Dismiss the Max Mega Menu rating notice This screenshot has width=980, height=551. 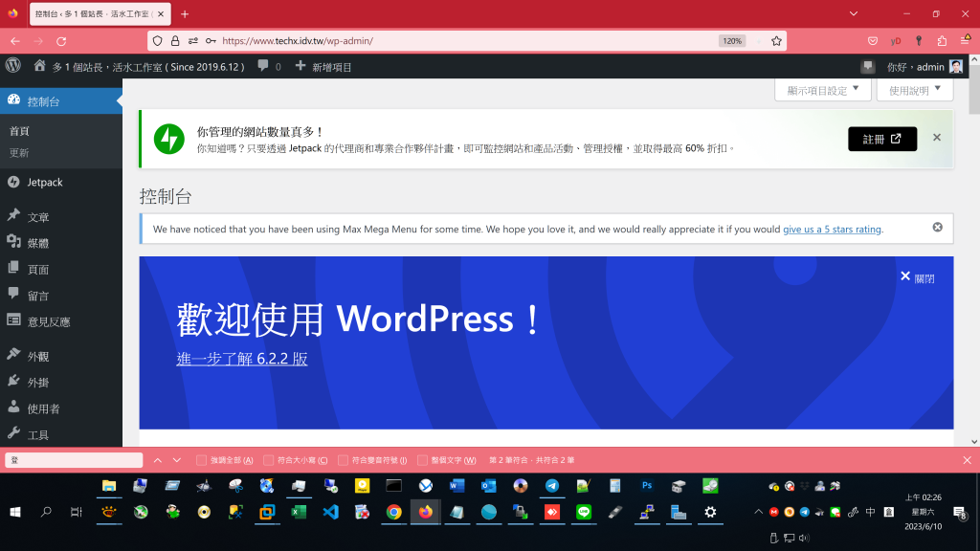pyautogui.click(x=937, y=228)
